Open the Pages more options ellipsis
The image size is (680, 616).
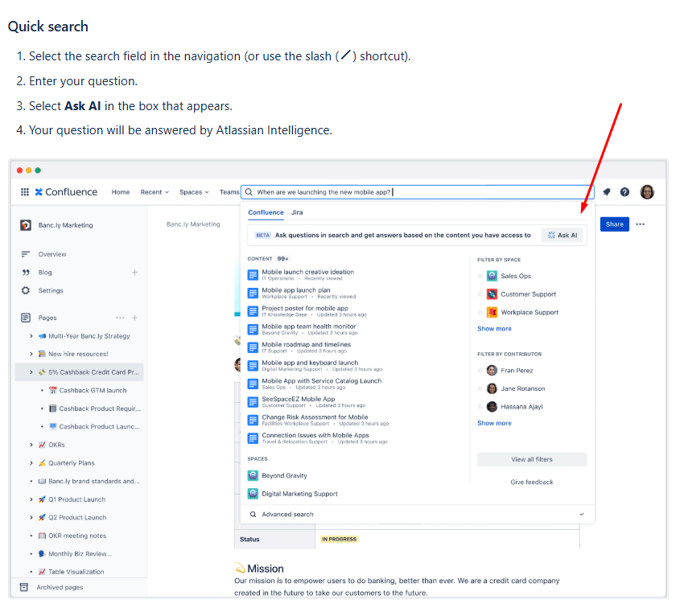coord(120,318)
